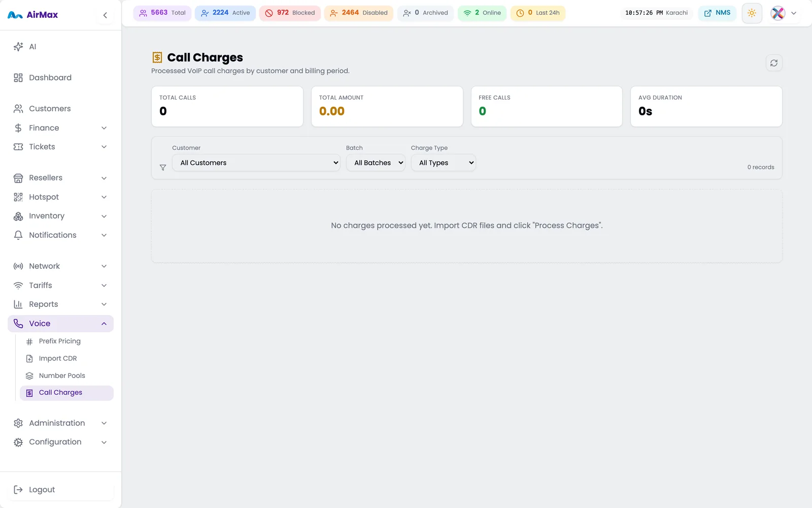Click the '0 records' text
This screenshot has width=812, height=508.
(761, 167)
